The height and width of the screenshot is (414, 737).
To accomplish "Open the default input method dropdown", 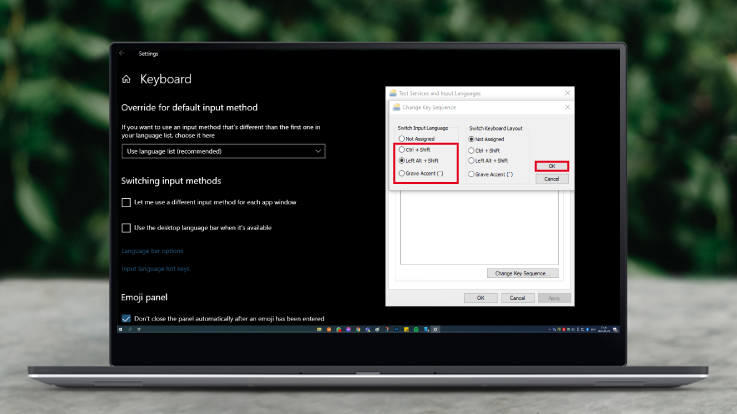I will click(223, 151).
